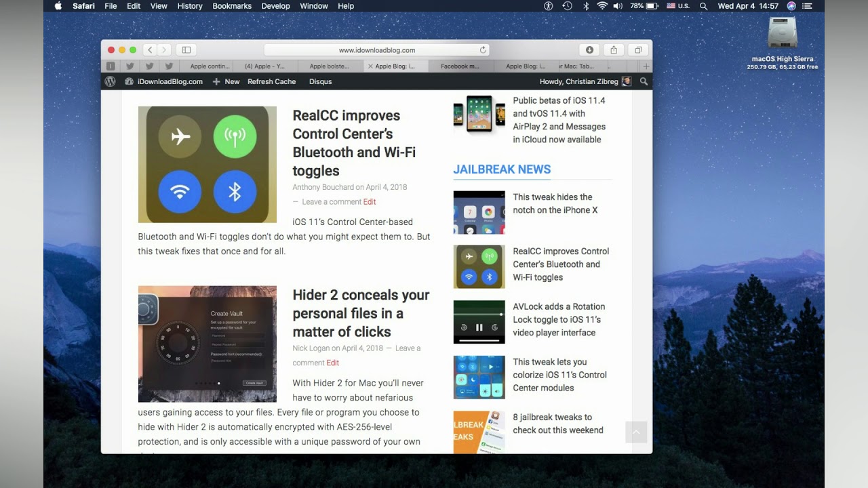Click the colorized Control Center modules thumbnail
The height and width of the screenshot is (488, 868).
click(x=479, y=378)
